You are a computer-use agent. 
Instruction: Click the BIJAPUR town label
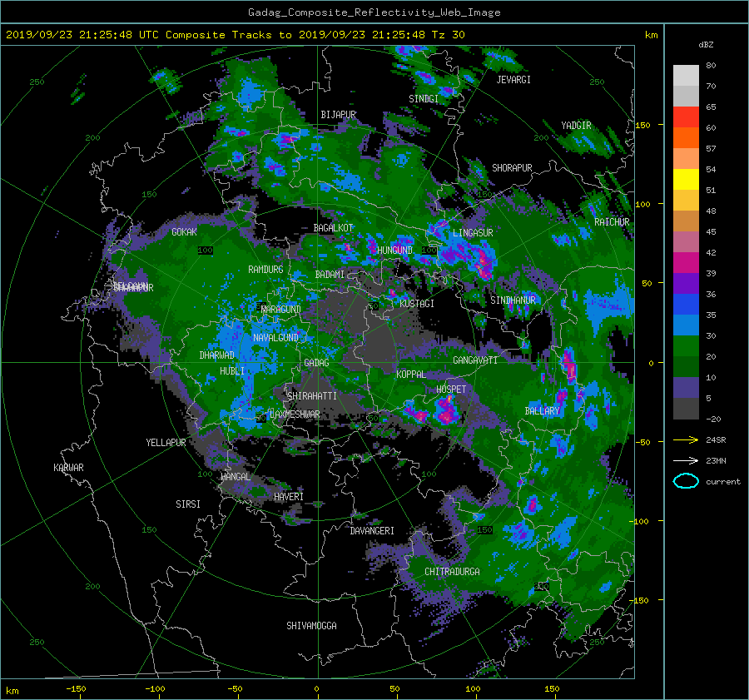point(338,115)
